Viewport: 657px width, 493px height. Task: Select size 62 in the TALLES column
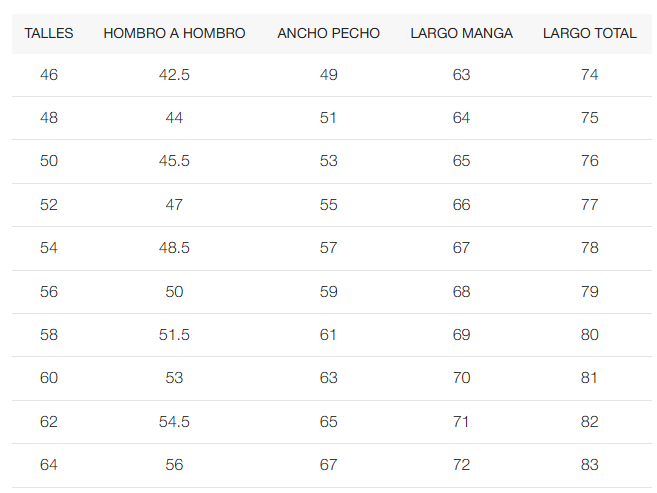pyautogui.click(x=49, y=421)
